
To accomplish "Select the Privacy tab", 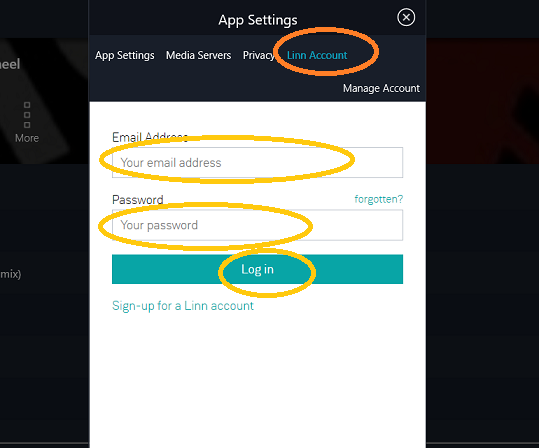I will (258, 55).
